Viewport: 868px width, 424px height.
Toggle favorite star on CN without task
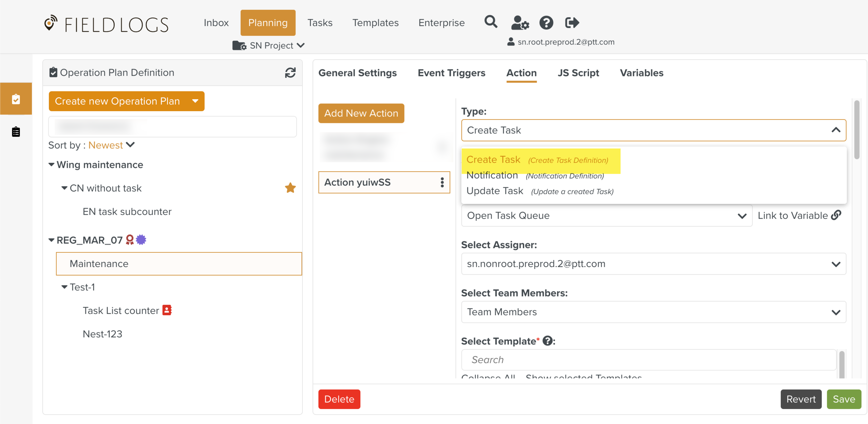(290, 188)
